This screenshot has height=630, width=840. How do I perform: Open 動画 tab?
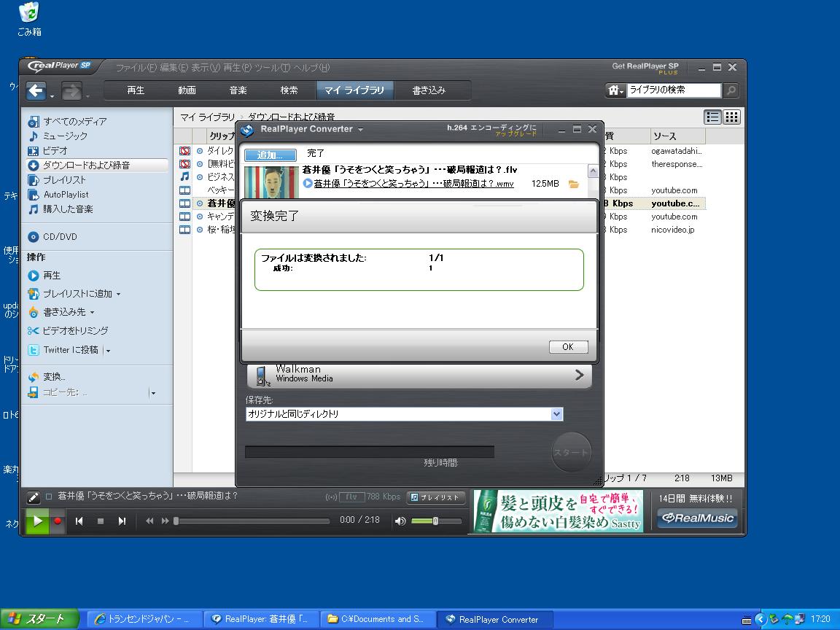(x=187, y=90)
